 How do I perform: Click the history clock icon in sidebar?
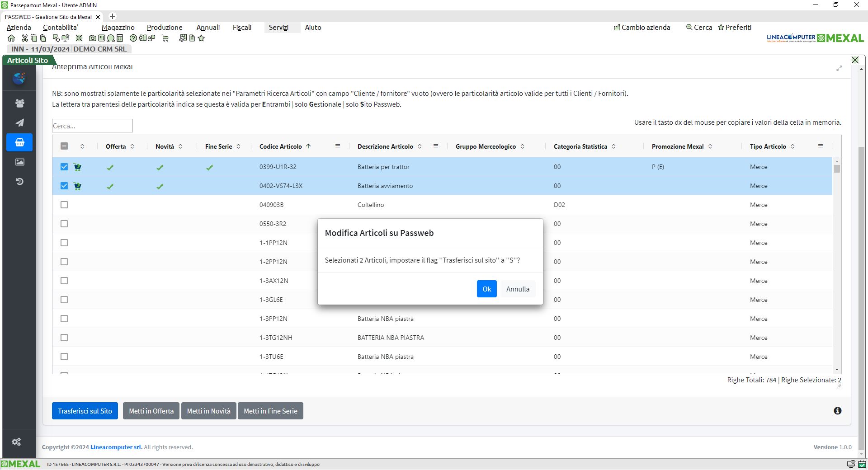pyautogui.click(x=19, y=182)
